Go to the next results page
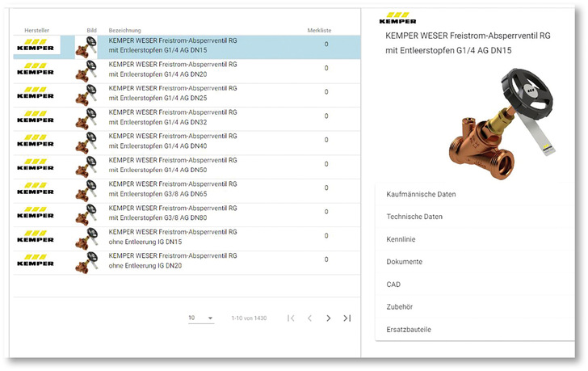Viewport: 588px width, 371px height. click(x=328, y=318)
